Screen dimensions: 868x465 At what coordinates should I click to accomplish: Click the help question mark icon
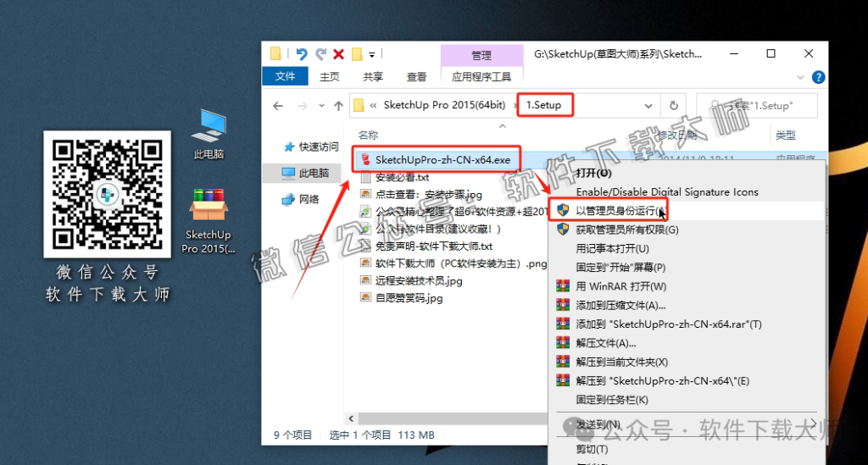coord(818,77)
